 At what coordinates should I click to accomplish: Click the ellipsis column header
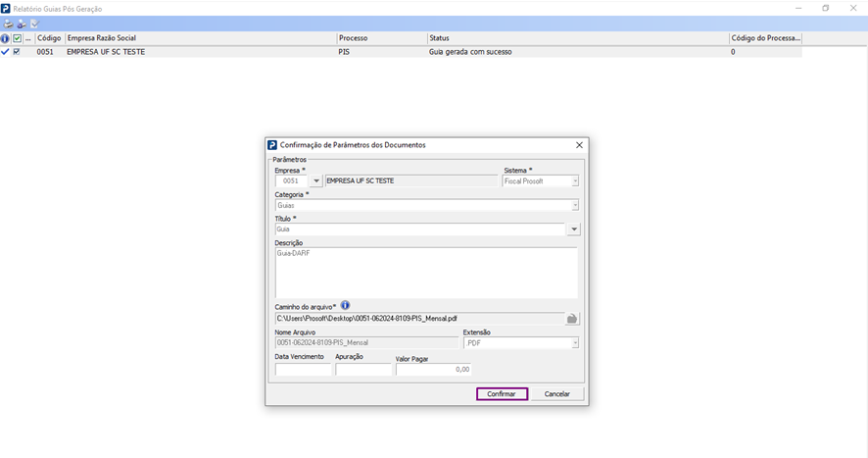pyautogui.click(x=28, y=38)
